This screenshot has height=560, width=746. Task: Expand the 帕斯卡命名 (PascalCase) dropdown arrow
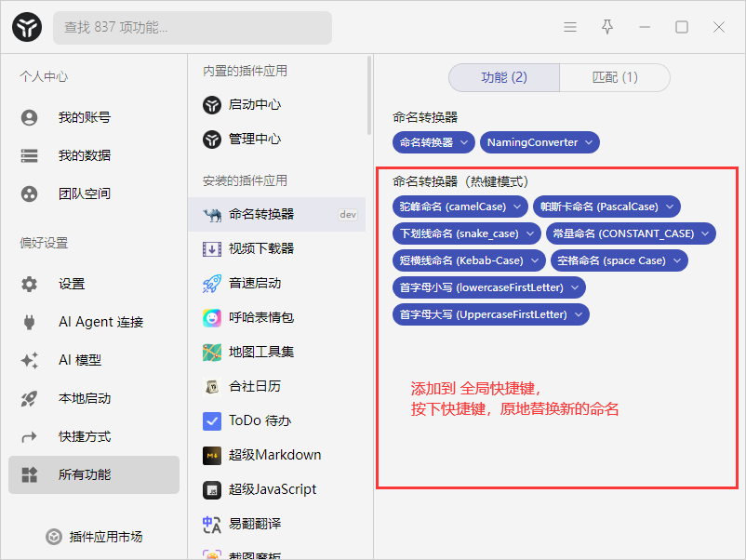click(x=670, y=207)
